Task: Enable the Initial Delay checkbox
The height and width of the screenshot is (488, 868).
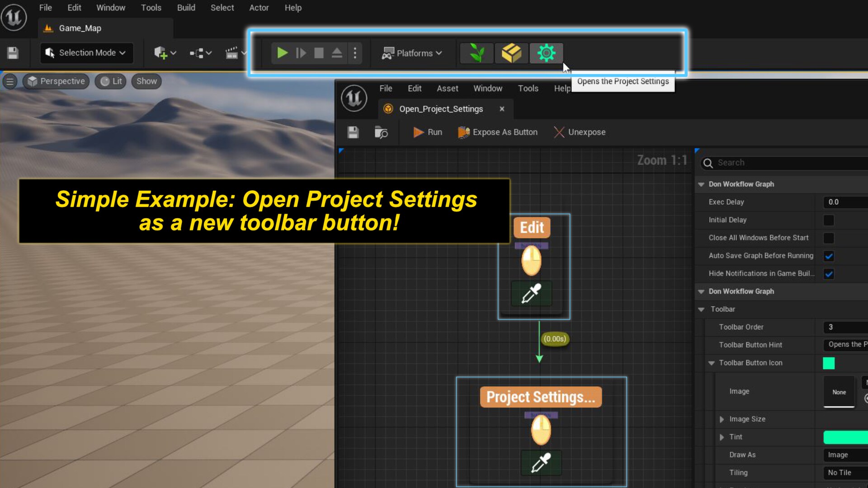Action: (829, 220)
